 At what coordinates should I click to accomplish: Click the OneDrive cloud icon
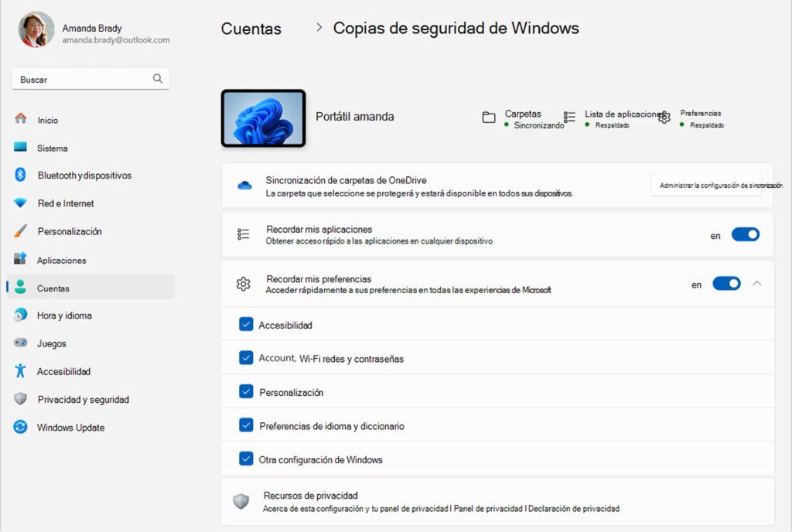point(244,186)
